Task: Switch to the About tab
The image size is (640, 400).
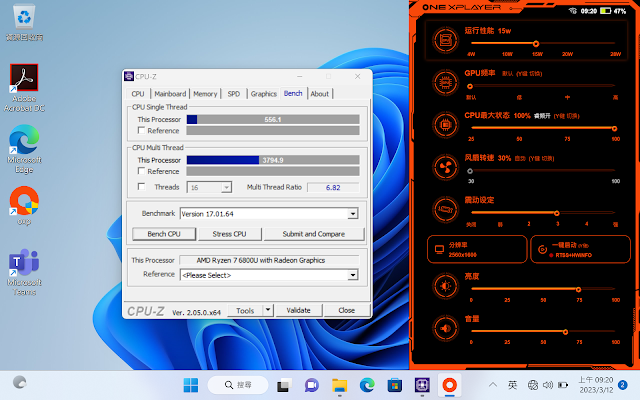Action: [320, 94]
